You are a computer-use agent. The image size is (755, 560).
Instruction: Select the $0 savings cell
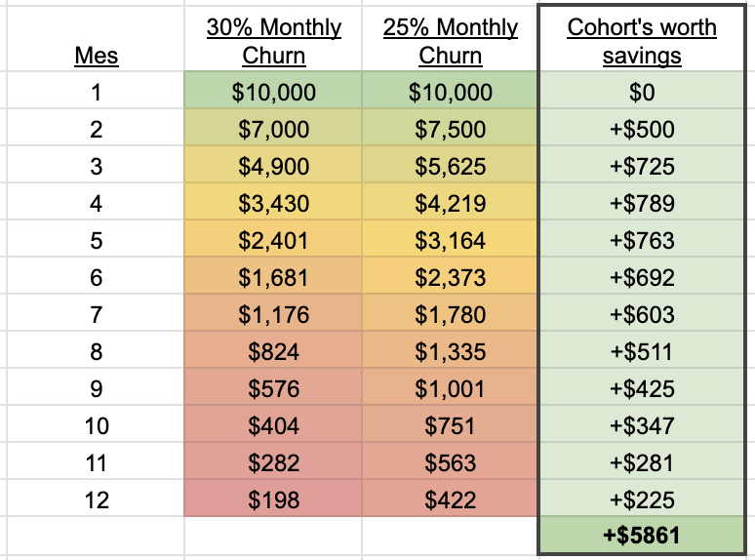pyautogui.click(x=641, y=93)
